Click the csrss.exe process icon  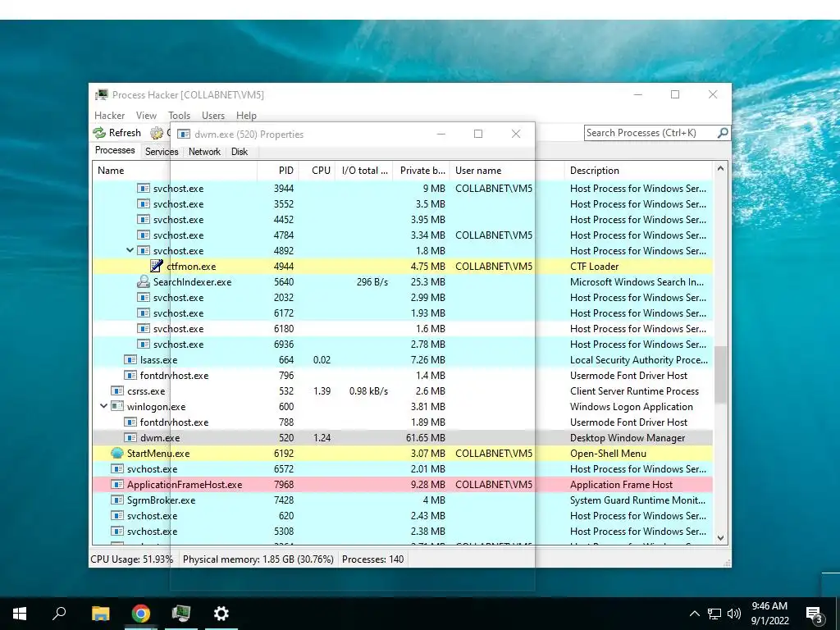[117, 390]
